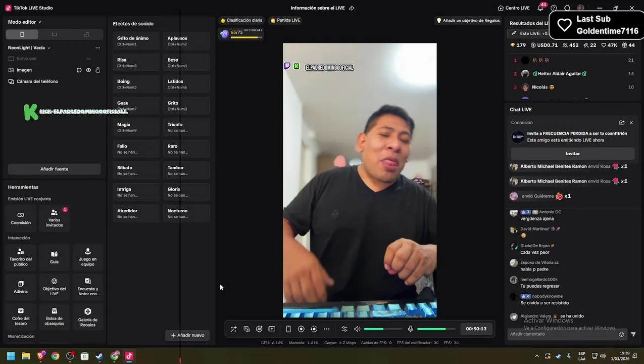Viewport: 644px width, 364px height.
Task: Close the Coemisión invitation panel
Action: [x=631, y=122]
